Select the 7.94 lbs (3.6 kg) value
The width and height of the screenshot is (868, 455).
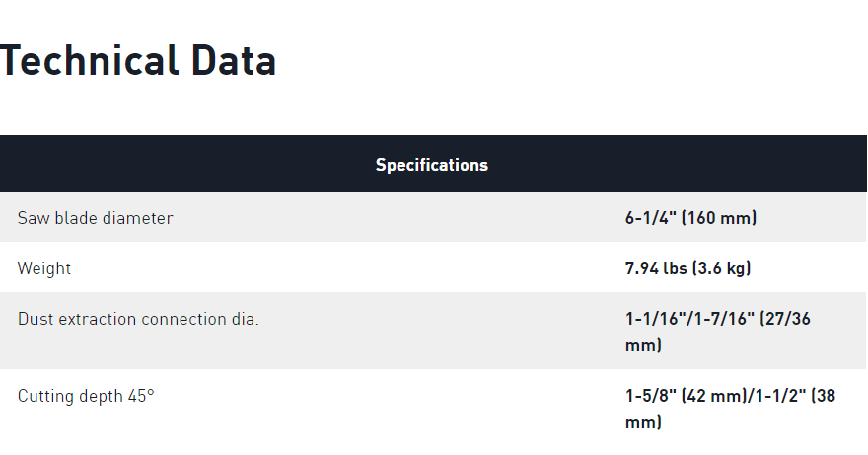coord(688,268)
